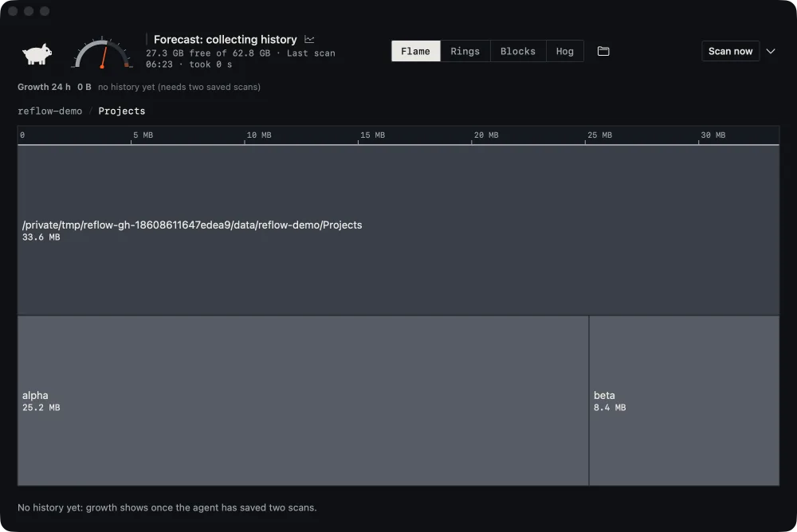
Task: Click the '20 MB' ruler tick label
Action: [486, 135]
